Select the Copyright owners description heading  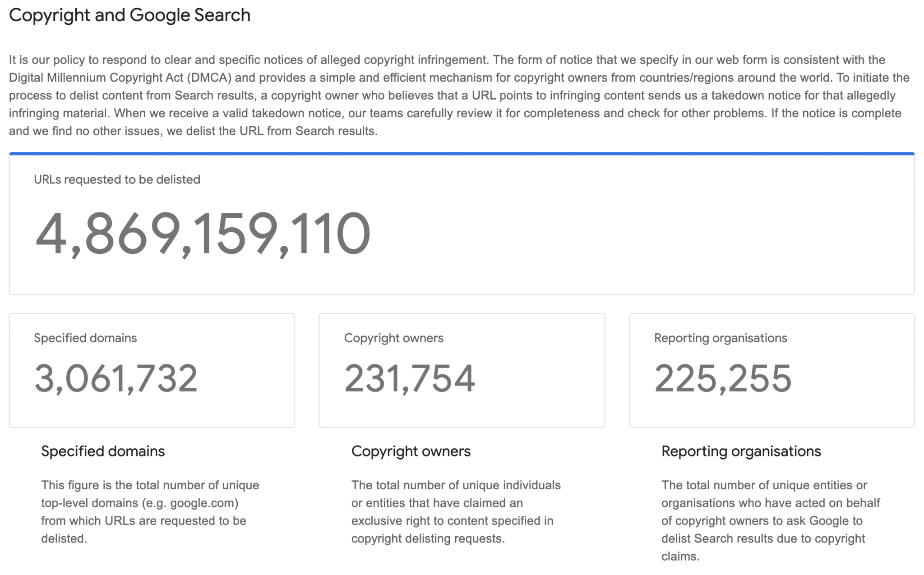coord(411,451)
